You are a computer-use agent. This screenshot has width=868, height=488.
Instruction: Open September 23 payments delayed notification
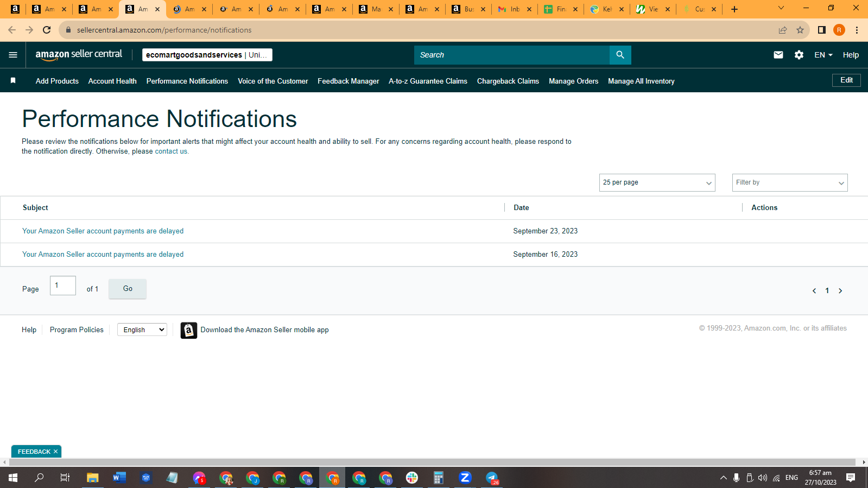pyautogui.click(x=103, y=231)
